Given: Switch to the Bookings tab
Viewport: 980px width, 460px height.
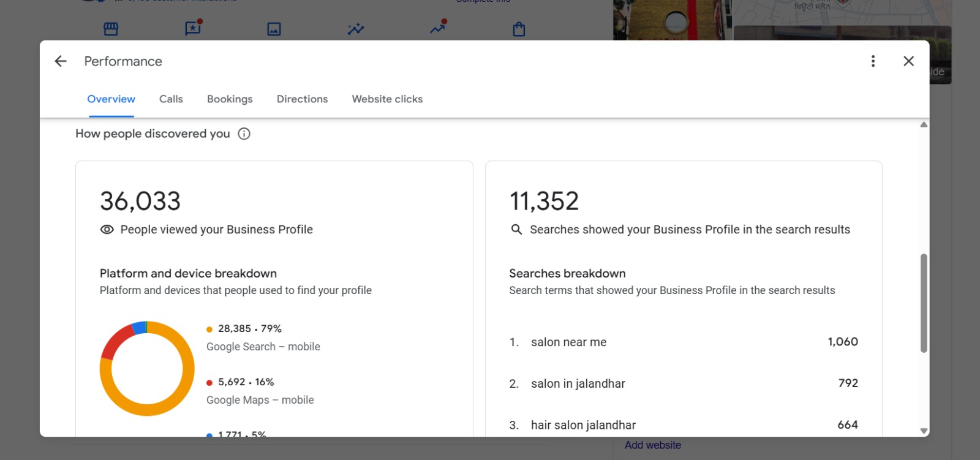Looking at the screenshot, I should [x=230, y=99].
